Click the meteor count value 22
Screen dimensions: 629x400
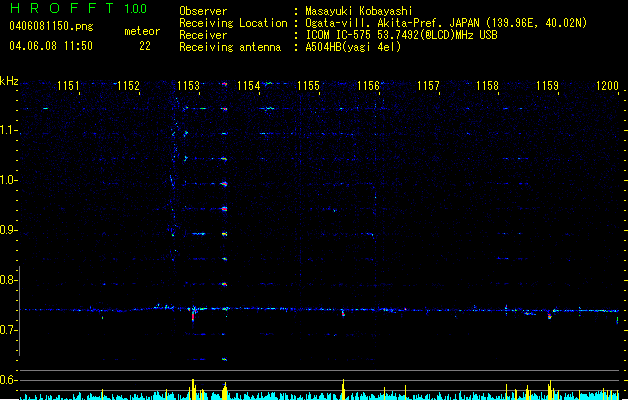click(x=145, y=46)
